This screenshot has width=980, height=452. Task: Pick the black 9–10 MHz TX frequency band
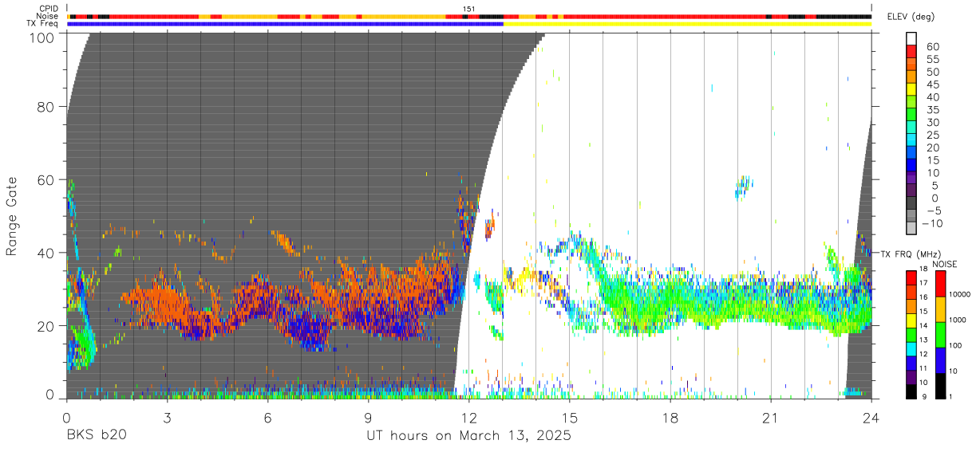(911, 391)
